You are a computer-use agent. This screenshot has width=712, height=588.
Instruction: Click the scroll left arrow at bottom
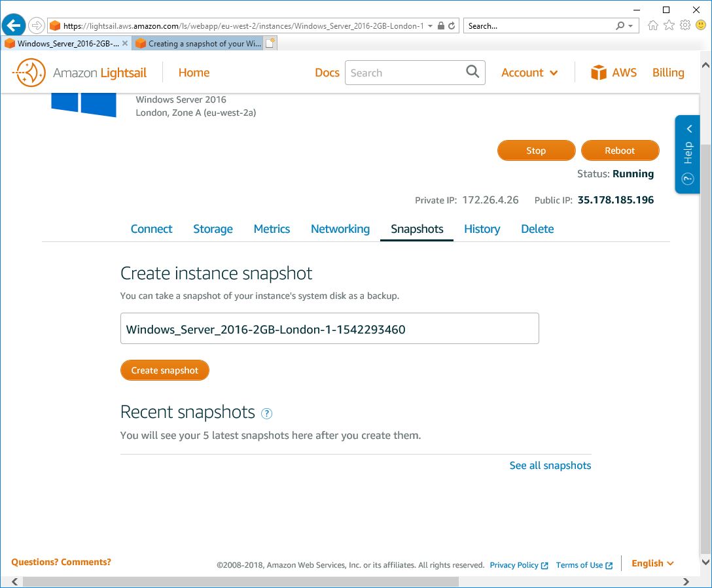(14, 581)
